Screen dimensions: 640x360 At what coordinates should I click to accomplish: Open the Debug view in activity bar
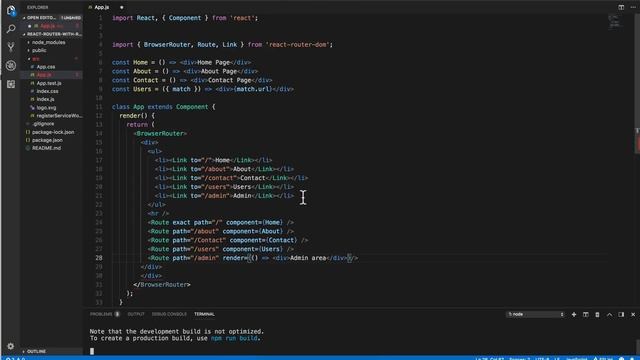click(11, 65)
